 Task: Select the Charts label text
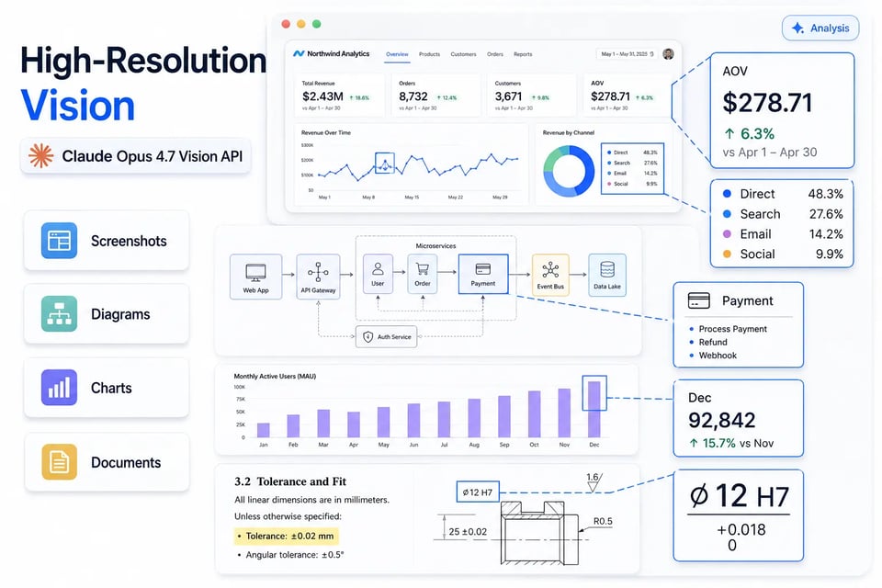pyautogui.click(x=111, y=388)
